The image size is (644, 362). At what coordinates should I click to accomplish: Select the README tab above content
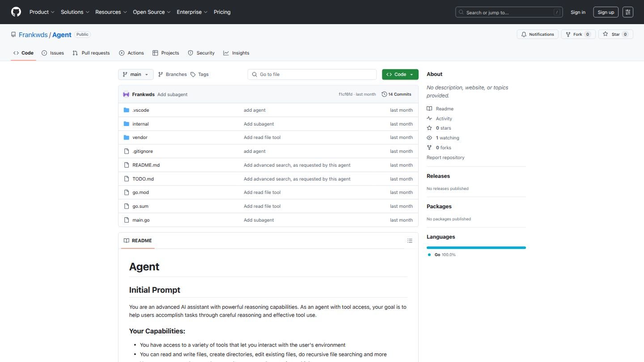(x=138, y=240)
